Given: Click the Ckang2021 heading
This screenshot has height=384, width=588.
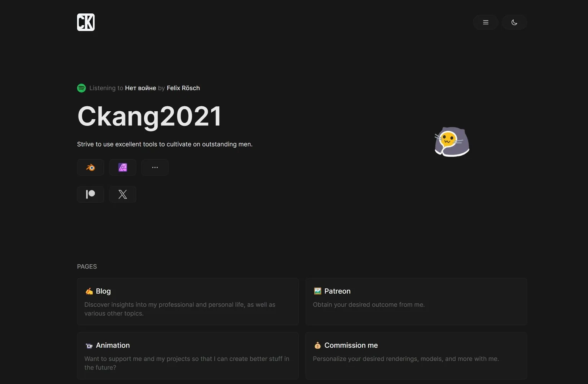Looking at the screenshot, I should 150,116.
